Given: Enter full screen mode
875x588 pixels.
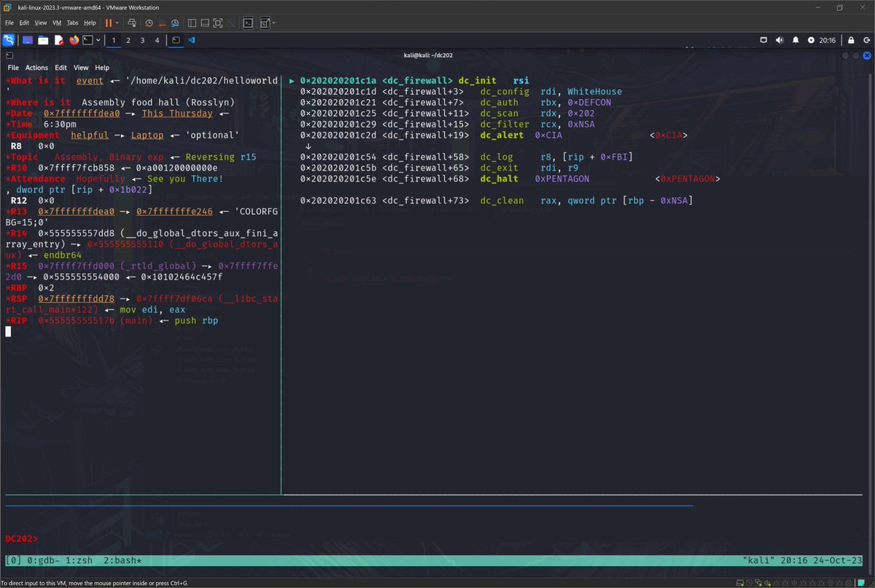Looking at the screenshot, I should [x=218, y=23].
